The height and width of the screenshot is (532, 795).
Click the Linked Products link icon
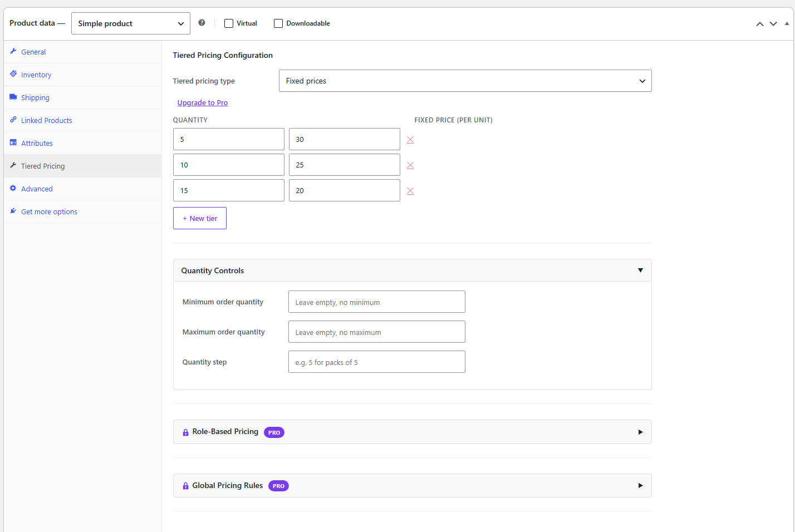pos(13,120)
